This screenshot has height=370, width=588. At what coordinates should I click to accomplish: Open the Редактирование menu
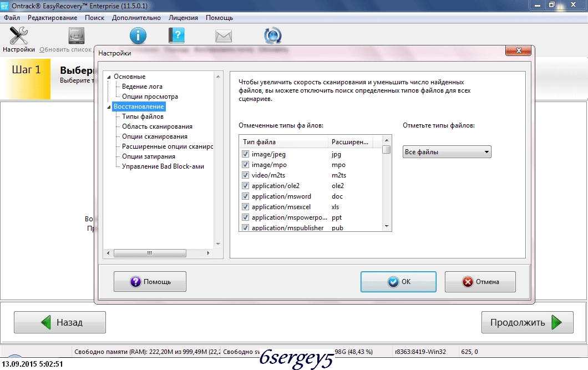(53, 18)
